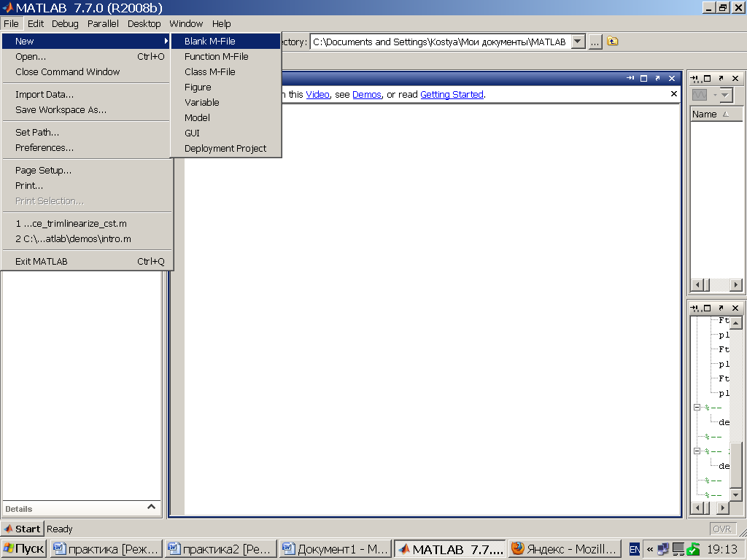Open the Debug menu
The width and height of the screenshot is (747, 560).
pos(65,24)
